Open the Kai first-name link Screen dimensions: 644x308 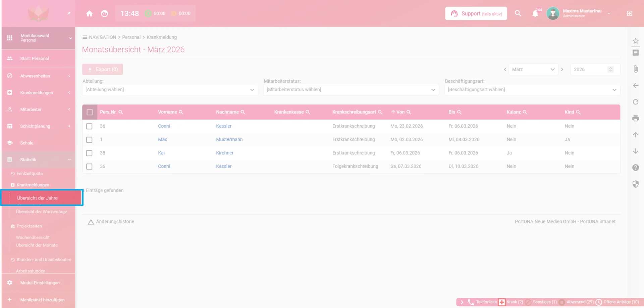click(x=161, y=153)
